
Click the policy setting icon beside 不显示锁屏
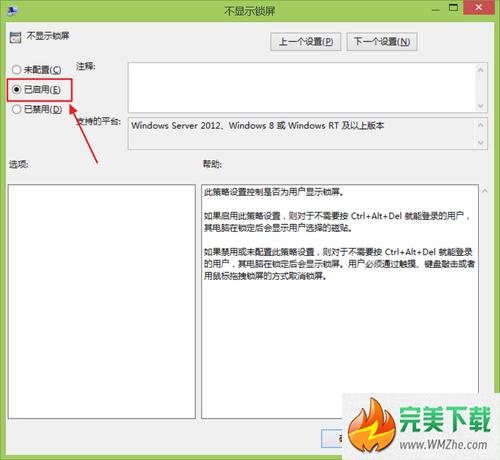click(15, 37)
